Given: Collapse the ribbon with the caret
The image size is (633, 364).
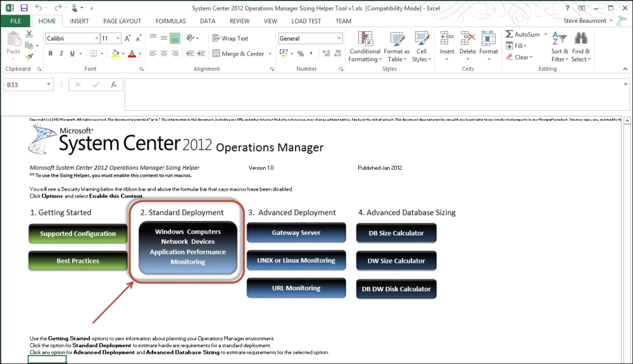Looking at the screenshot, I should (x=625, y=69).
